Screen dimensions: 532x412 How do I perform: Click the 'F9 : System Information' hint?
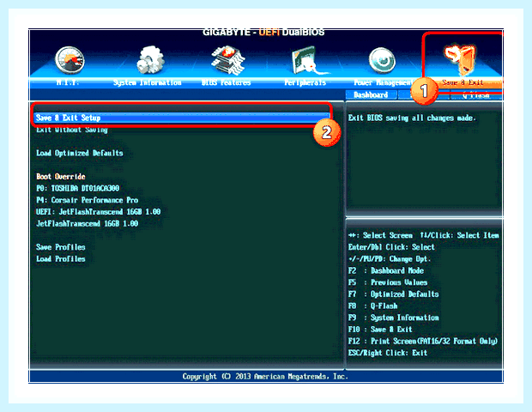[x=394, y=318]
